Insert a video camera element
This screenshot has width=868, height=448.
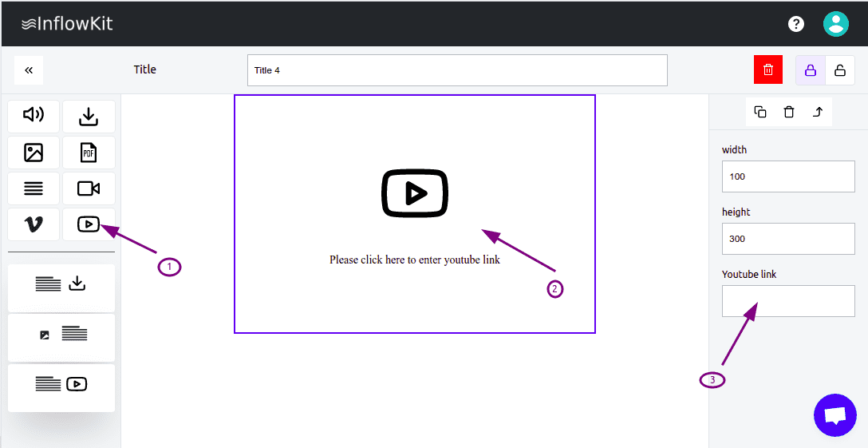coord(89,188)
